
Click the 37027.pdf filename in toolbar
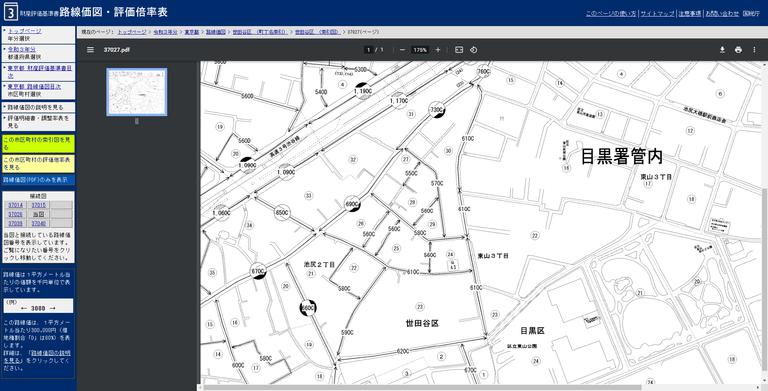tap(117, 49)
